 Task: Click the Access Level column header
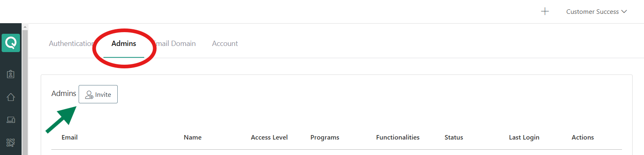point(269,138)
